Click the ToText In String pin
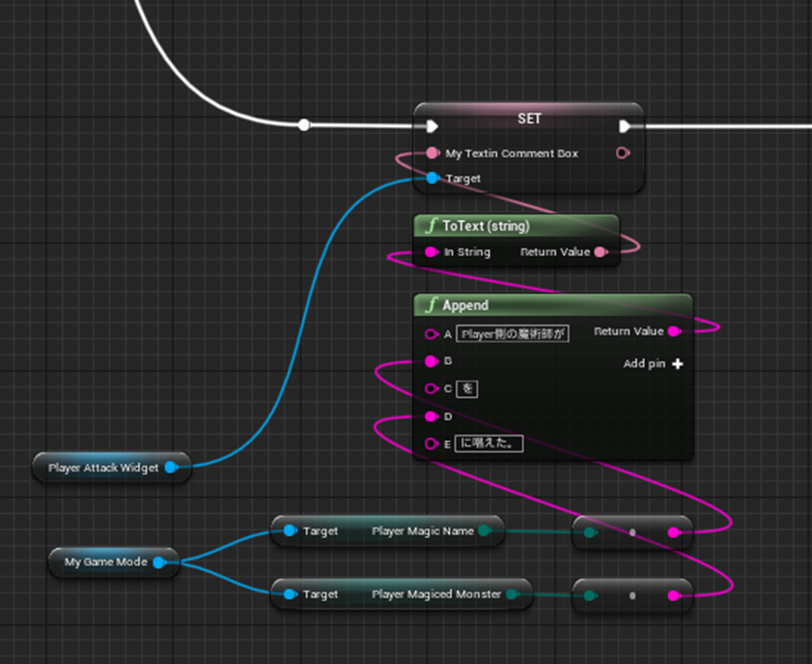Screen dimensions: 812x664 (431, 252)
